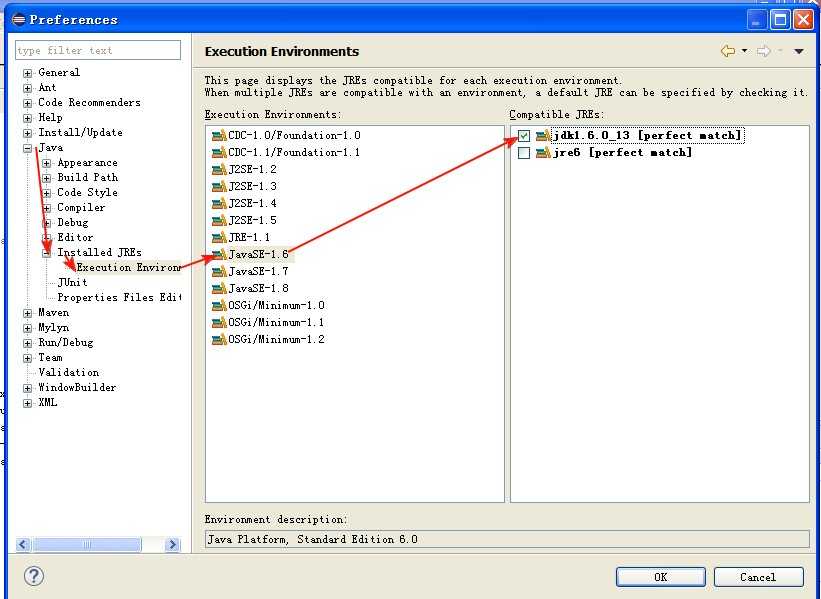Click the J2SE-1.5 environment icon
821x599 pixels.
pos(219,220)
